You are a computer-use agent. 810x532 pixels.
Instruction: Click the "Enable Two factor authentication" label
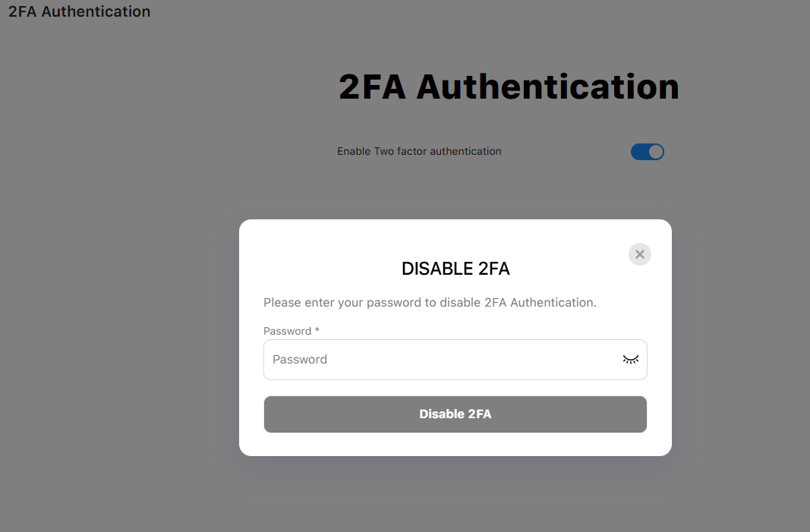(x=419, y=151)
